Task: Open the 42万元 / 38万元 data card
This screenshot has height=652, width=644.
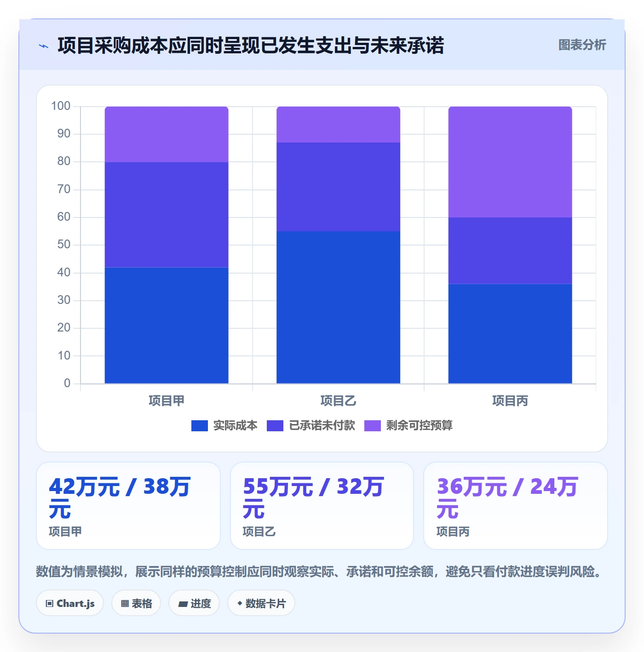Action: [x=128, y=506]
